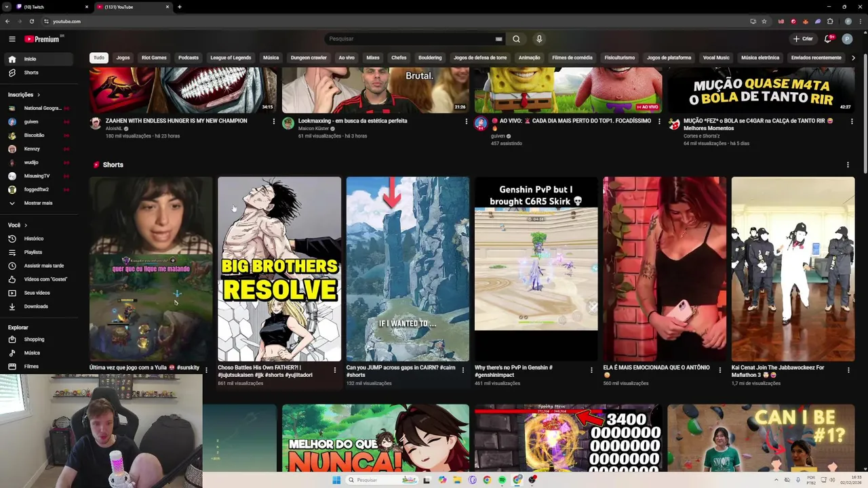The width and height of the screenshot is (868, 488).
Task: Click the Criar button
Action: coord(803,39)
